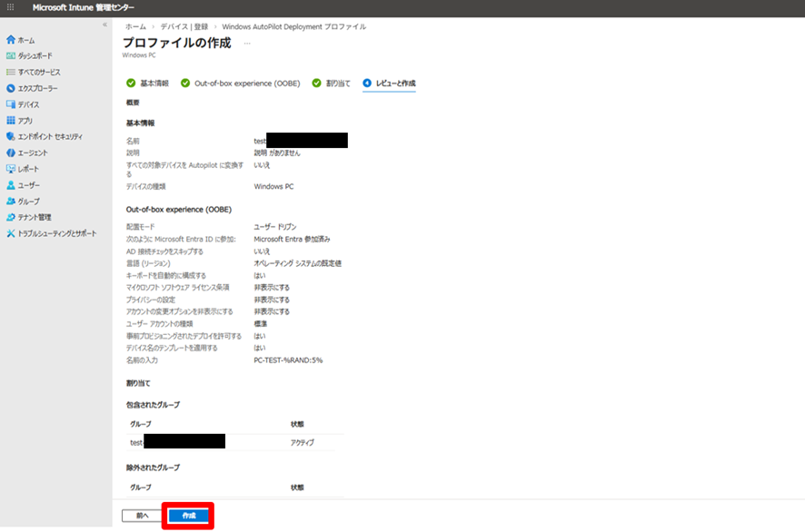Click デバイス | 登録 breadcrumb link

click(x=184, y=27)
